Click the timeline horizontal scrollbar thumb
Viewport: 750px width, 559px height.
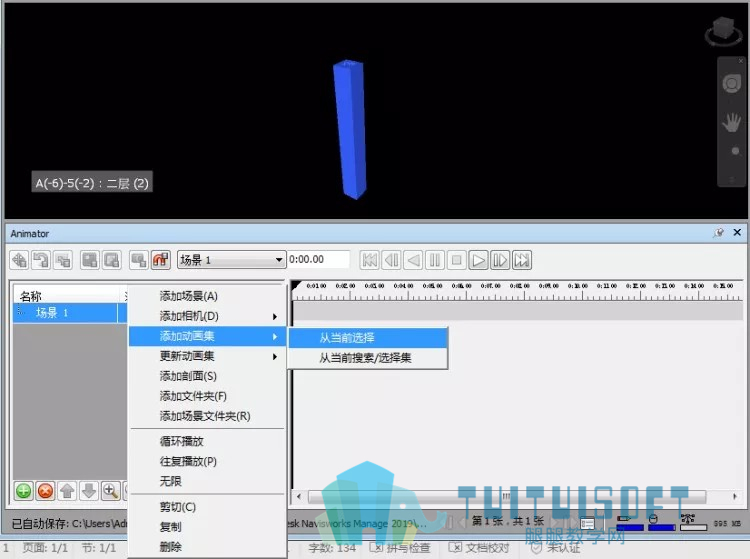pos(507,496)
